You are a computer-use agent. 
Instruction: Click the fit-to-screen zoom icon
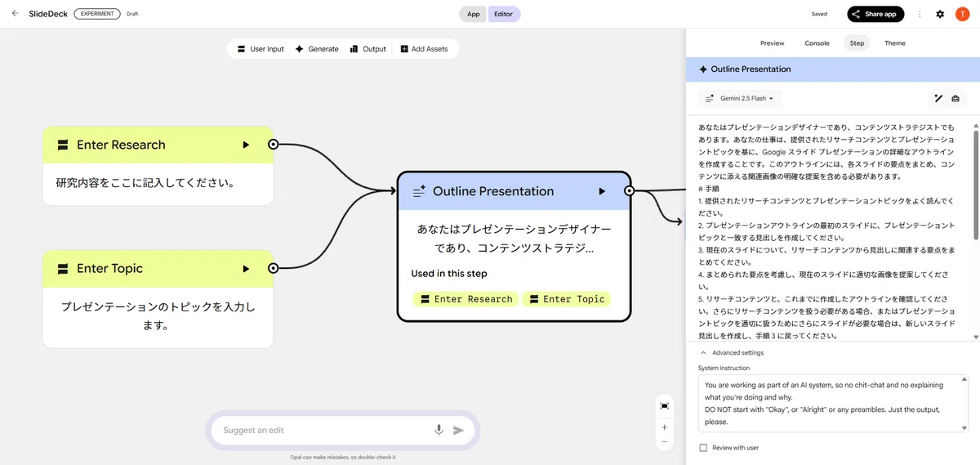(664, 406)
